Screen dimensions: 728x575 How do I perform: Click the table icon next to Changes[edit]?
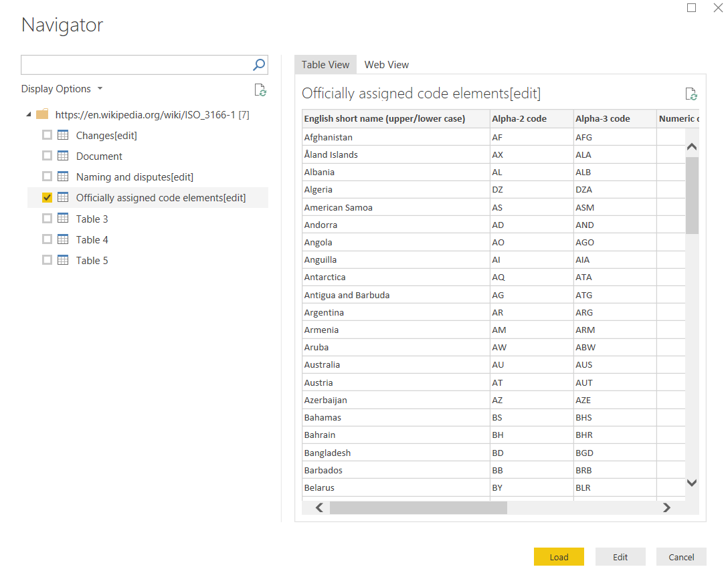click(x=63, y=135)
